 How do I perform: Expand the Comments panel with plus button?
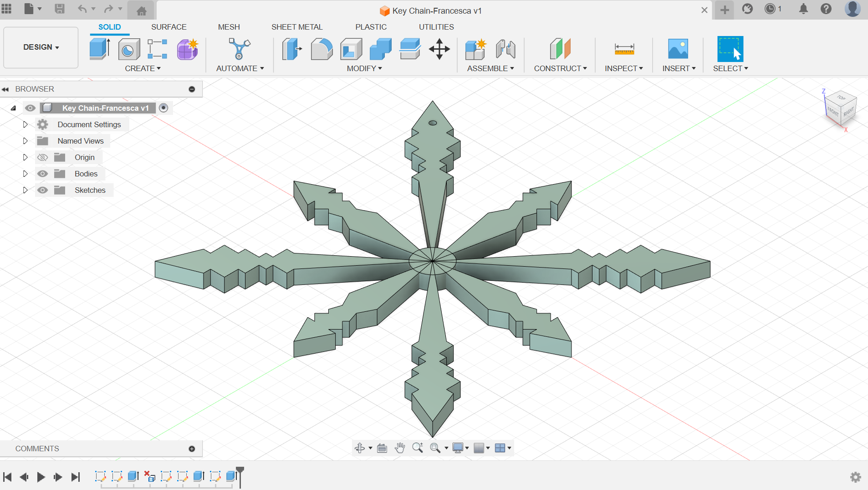(192, 449)
